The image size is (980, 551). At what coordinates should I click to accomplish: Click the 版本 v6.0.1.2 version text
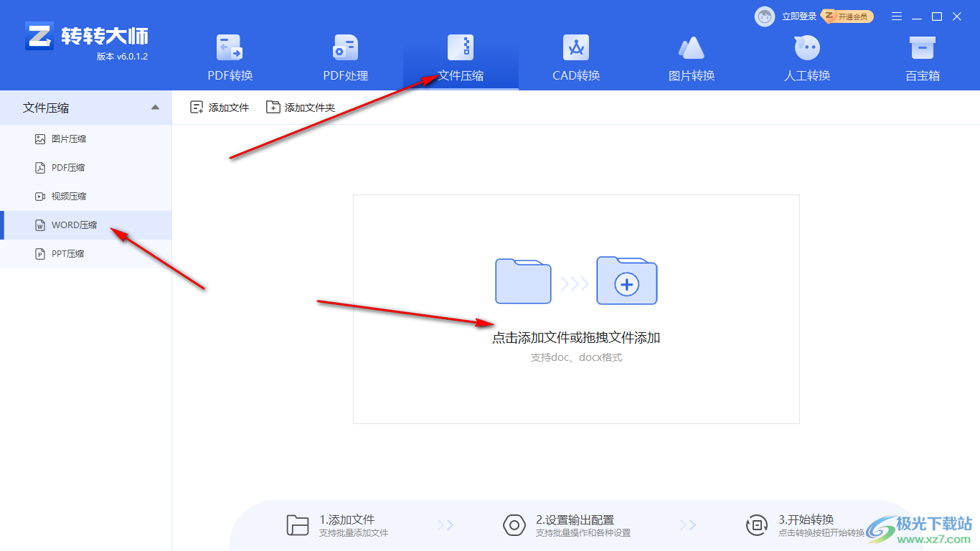(122, 57)
